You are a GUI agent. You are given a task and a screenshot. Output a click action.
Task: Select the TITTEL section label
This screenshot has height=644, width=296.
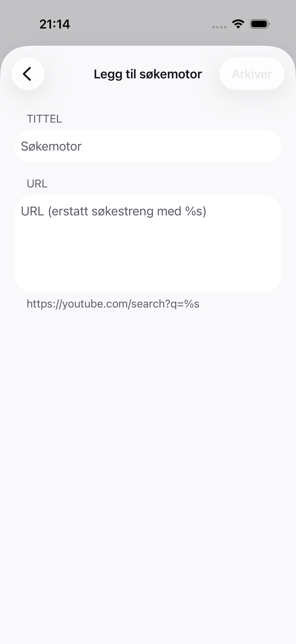point(44,119)
